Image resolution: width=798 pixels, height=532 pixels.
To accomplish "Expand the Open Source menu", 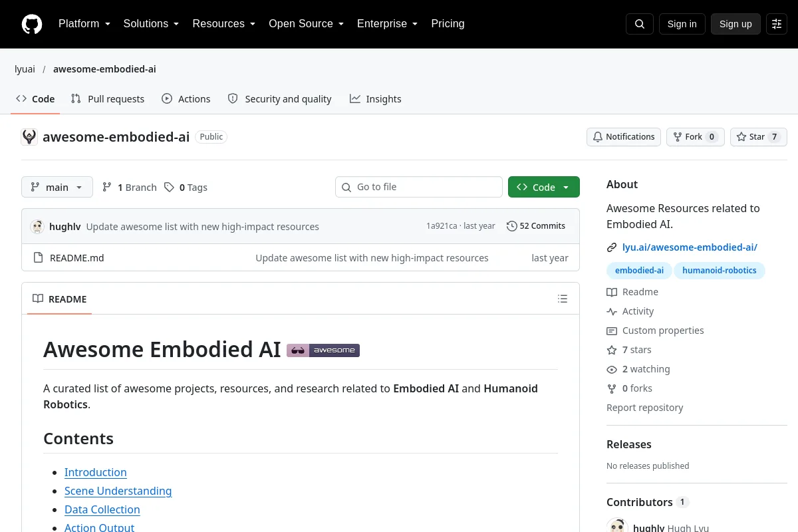I will point(307,24).
